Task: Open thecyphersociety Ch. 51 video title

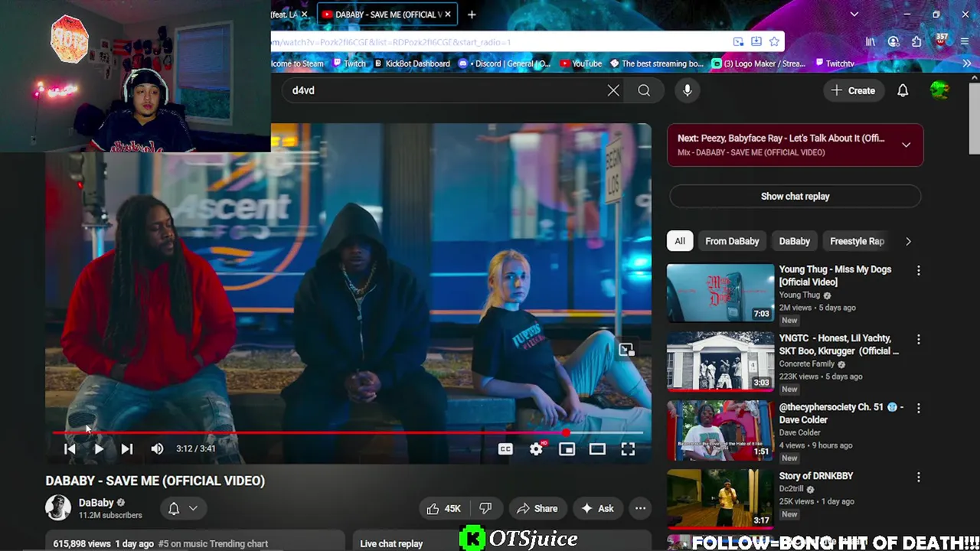Action: click(841, 413)
